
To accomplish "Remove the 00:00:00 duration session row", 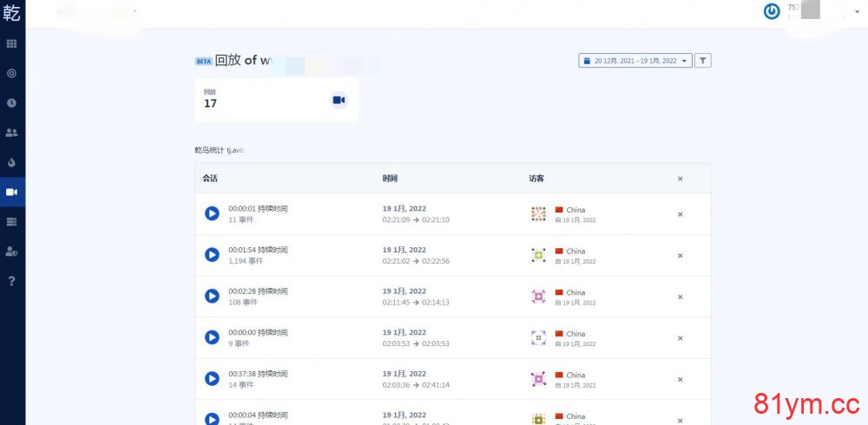I will tap(680, 338).
